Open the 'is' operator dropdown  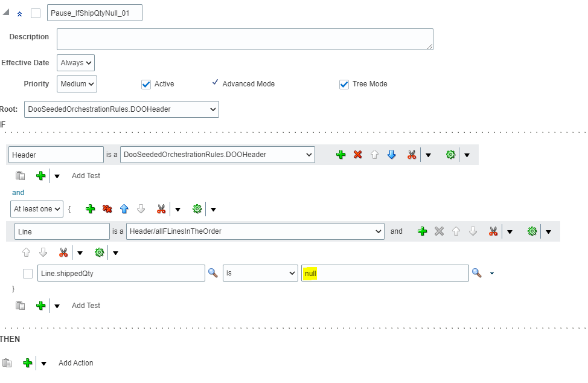[x=260, y=273]
